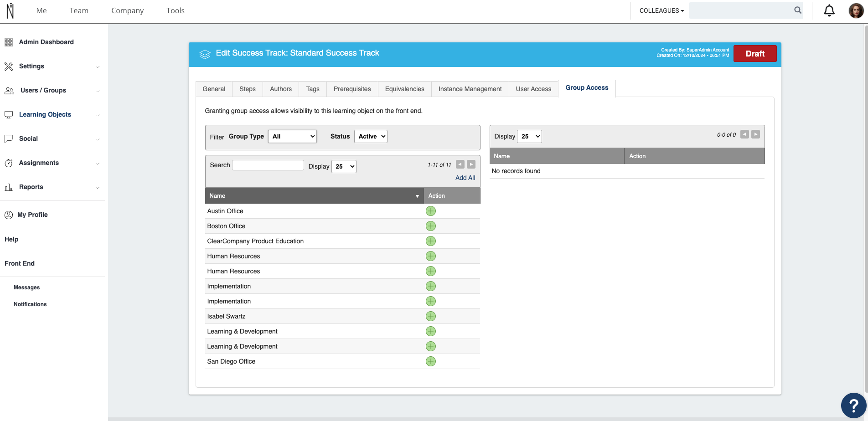Click the Social chat bubble icon
Screen dimensions: 868x421
click(x=9, y=139)
